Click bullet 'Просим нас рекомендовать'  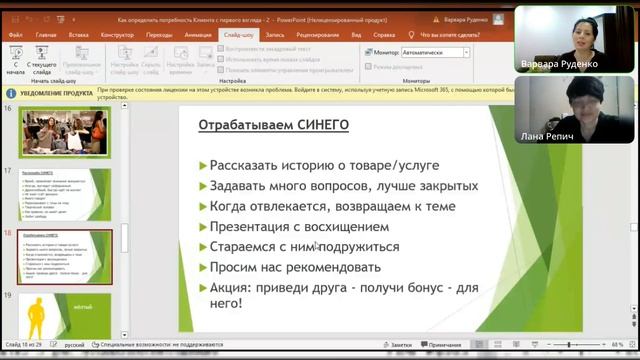click(x=295, y=267)
